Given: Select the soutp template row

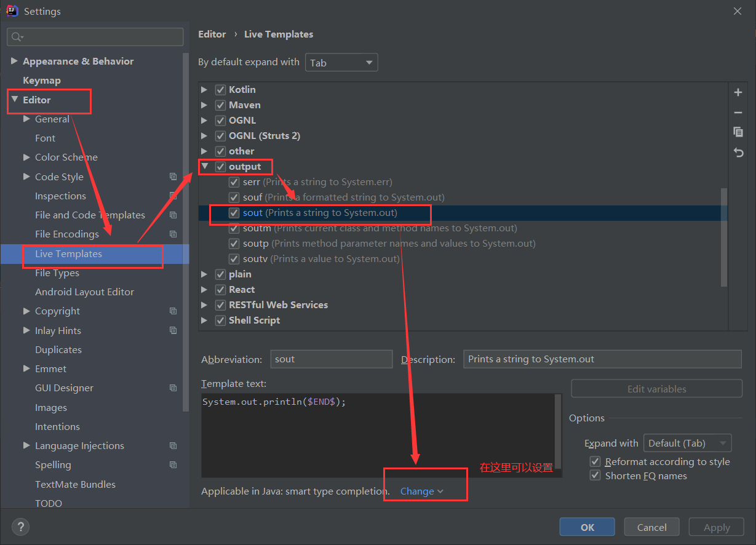Looking at the screenshot, I should (463, 244).
